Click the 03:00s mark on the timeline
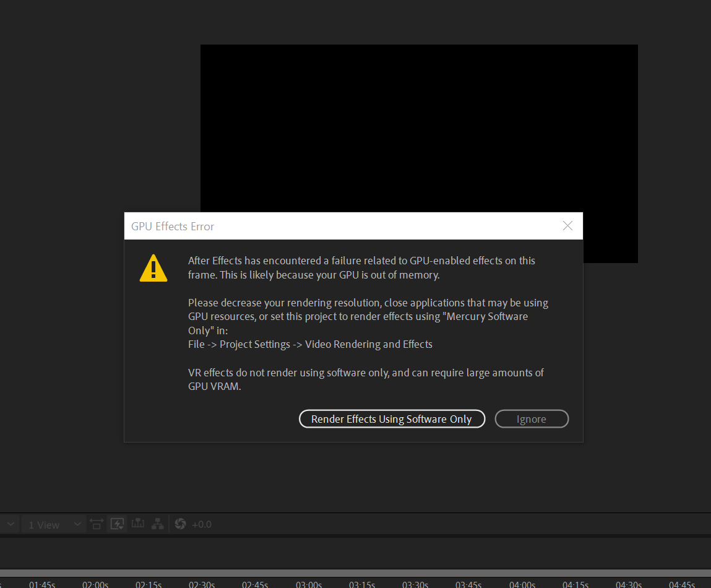Image resolution: width=711 pixels, height=588 pixels. (x=308, y=584)
